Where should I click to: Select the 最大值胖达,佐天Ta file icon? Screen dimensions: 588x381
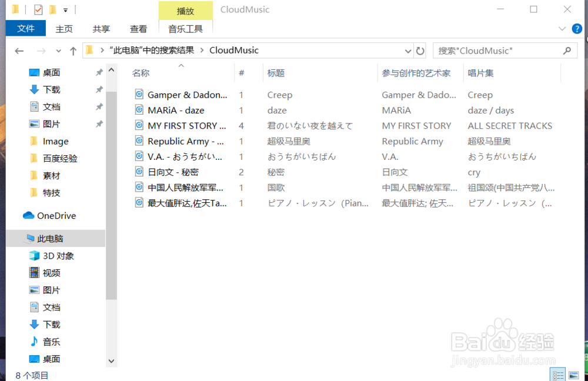coord(139,202)
